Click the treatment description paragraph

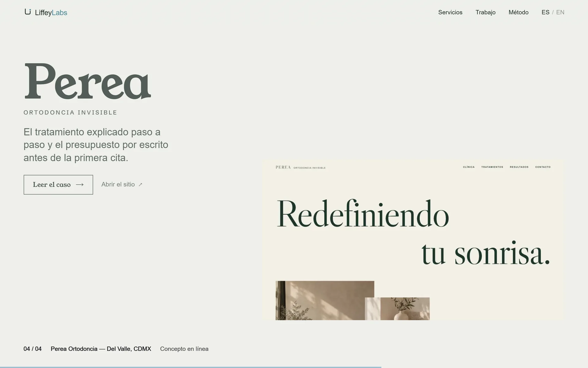pyautogui.click(x=96, y=145)
